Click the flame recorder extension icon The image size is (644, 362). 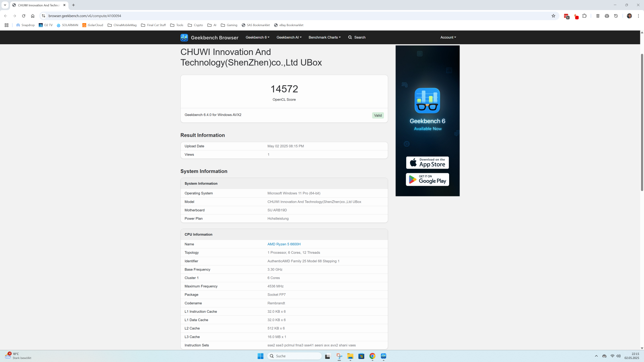576,16
